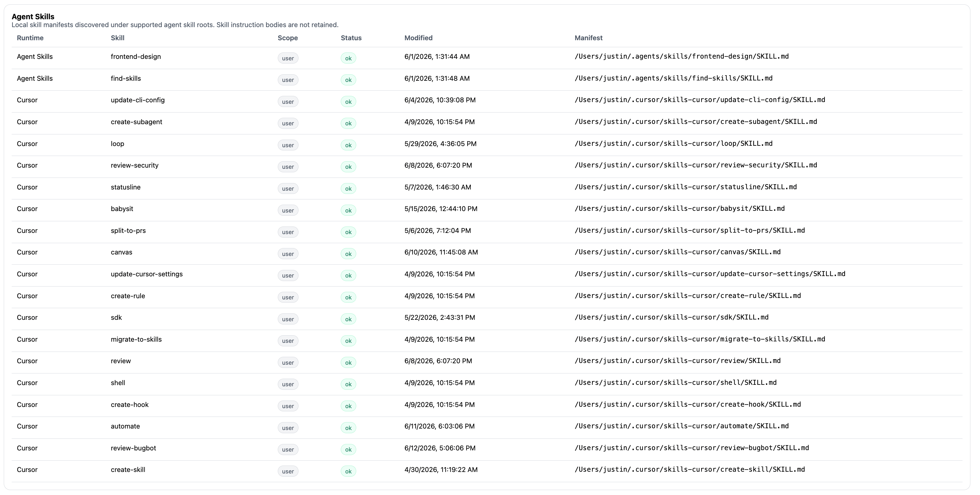980x495 pixels.
Task: Click the Agent Skills runtime cell for frontend-design
Action: coord(35,57)
